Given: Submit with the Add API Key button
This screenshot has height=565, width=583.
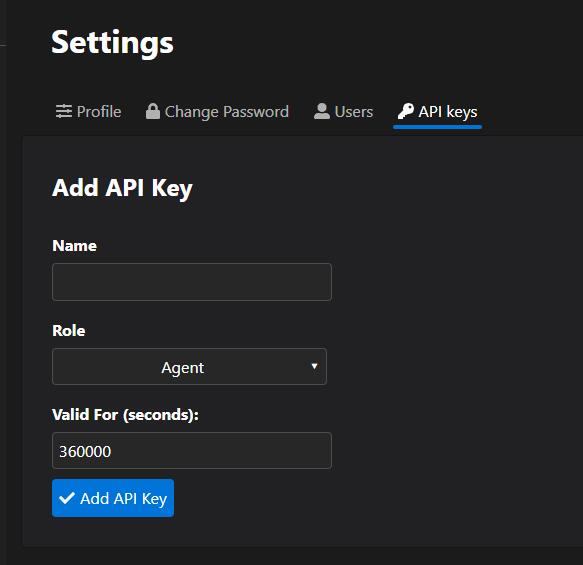Looking at the screenshot, I should click(113, 498).
